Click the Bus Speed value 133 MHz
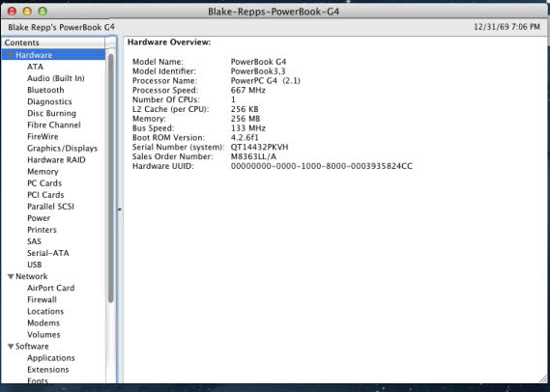This screenshot has width=550, height=392. point(248,128)
